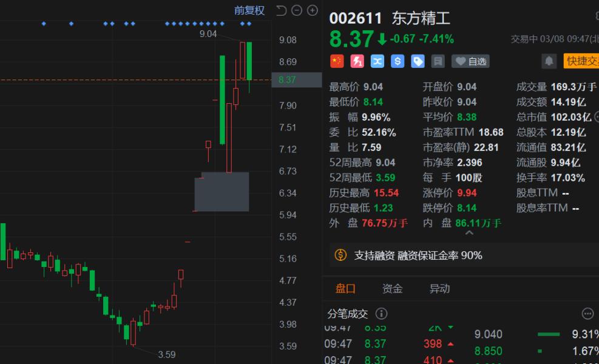Image resolution: width=599 pixels, height=364 pixels.
Task: Zoom out chart with minus icon
Action: pos(297,11)
